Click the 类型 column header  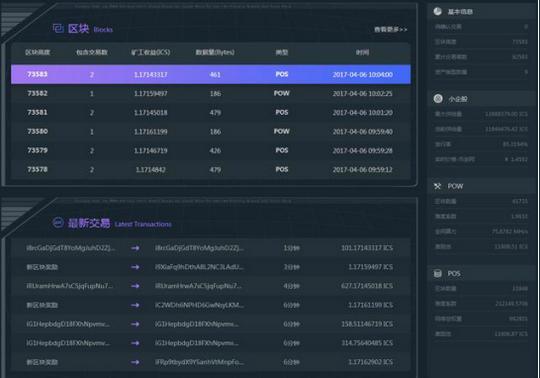tap(282, 52)
